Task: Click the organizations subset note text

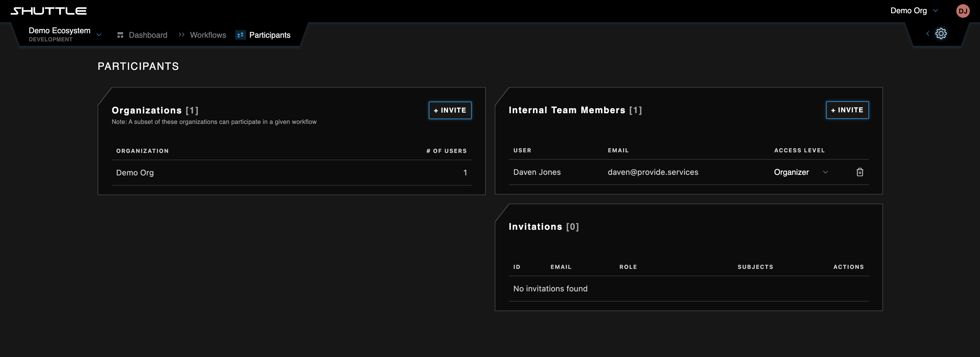Action: pyautogui.click(x=214, y=122)
